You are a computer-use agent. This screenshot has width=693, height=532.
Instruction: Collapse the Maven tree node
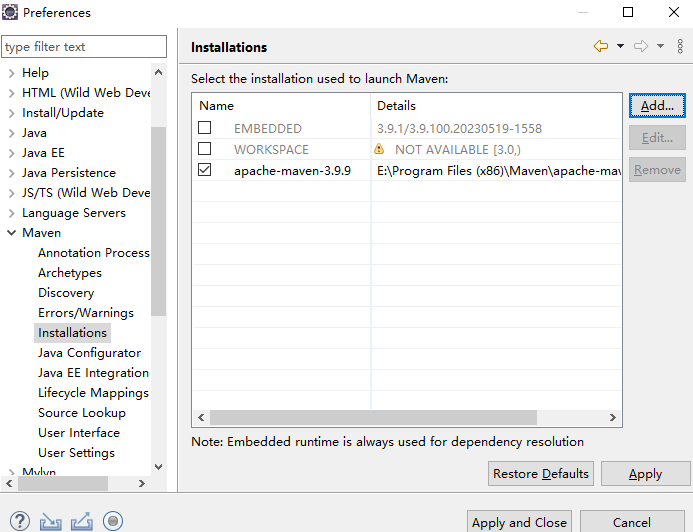pos(12,233)
